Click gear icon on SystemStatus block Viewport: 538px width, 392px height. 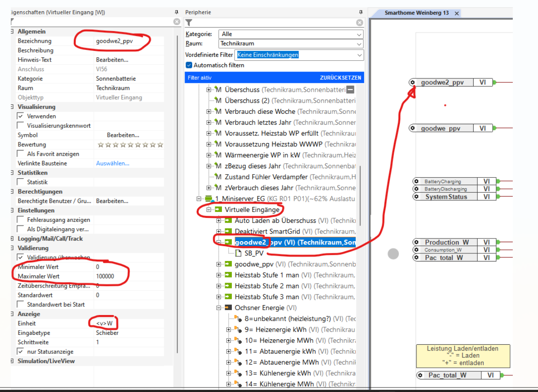(416, 197)
